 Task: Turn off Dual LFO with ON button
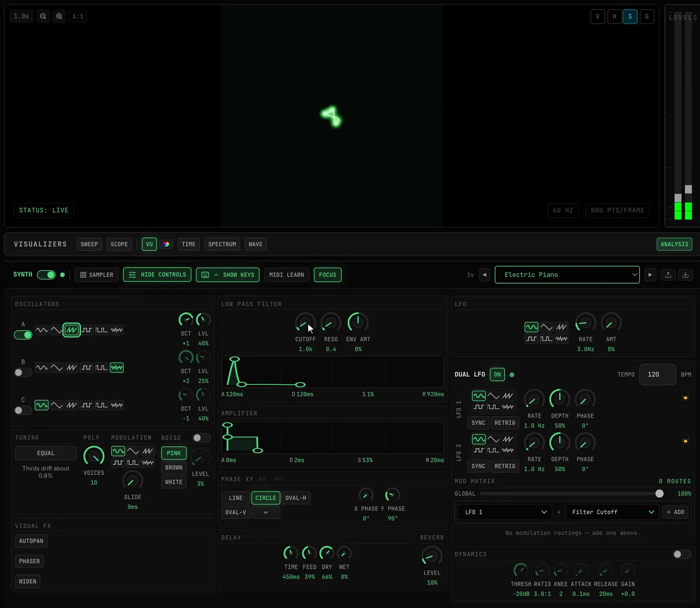click(x=497, y=375)
